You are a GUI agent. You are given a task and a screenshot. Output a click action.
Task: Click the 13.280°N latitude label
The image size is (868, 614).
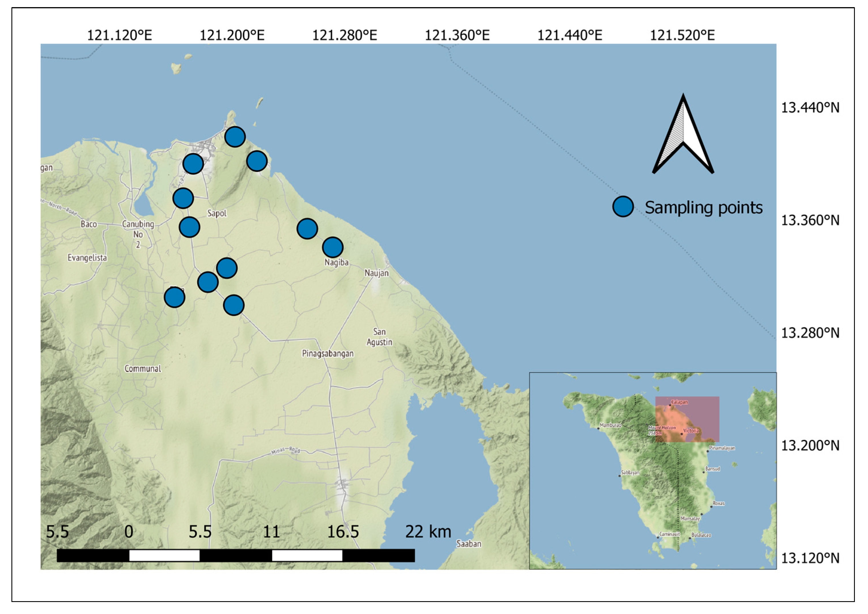pyautogui.click(x=810, y=333)
